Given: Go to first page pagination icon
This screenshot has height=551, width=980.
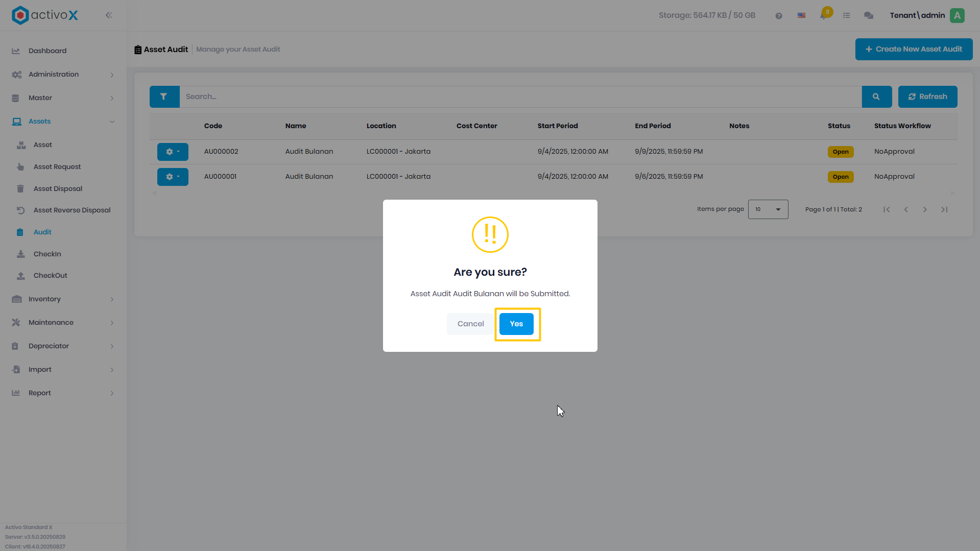Looking at the screenshot, I should [x=887, y=209].
